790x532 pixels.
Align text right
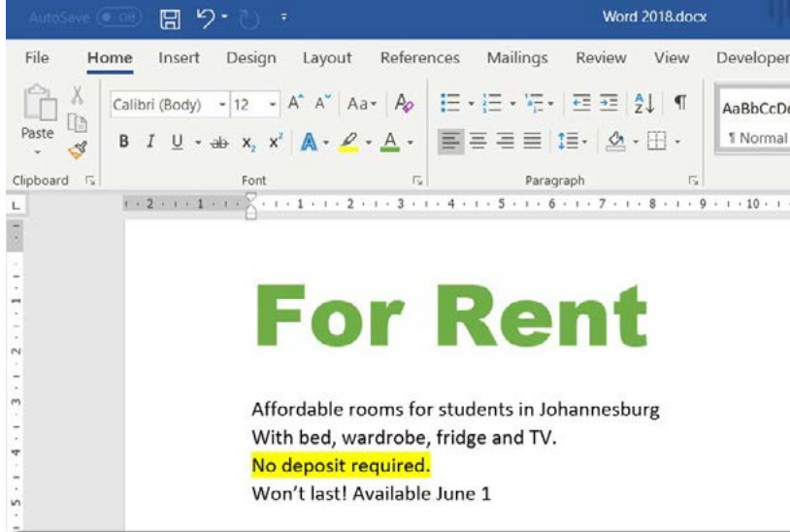[505, 142]
